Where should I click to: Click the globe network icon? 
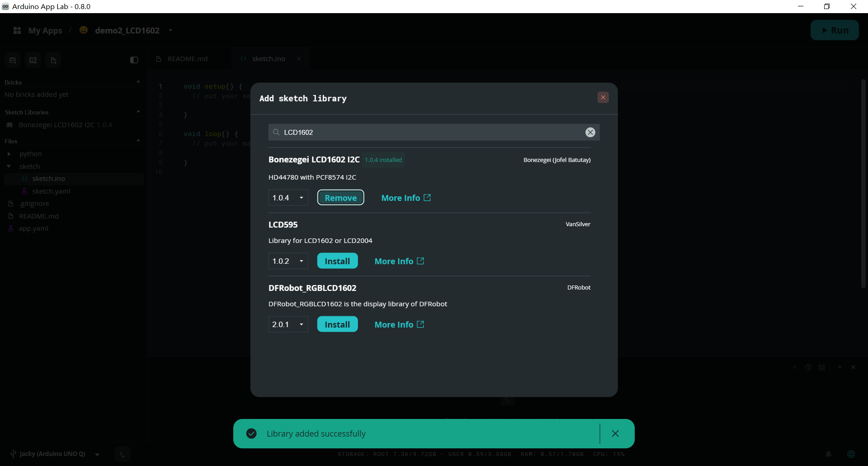(x=851, y=454)
